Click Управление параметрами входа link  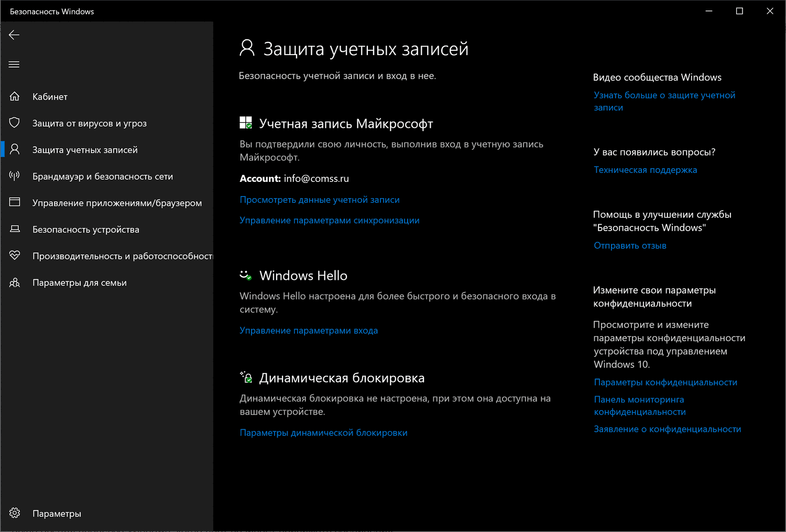coord(309,330)
